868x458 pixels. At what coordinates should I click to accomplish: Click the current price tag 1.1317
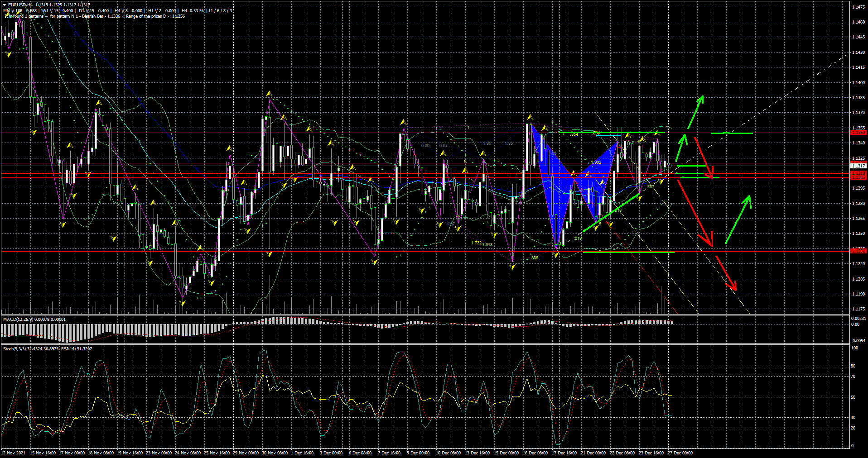858,166
